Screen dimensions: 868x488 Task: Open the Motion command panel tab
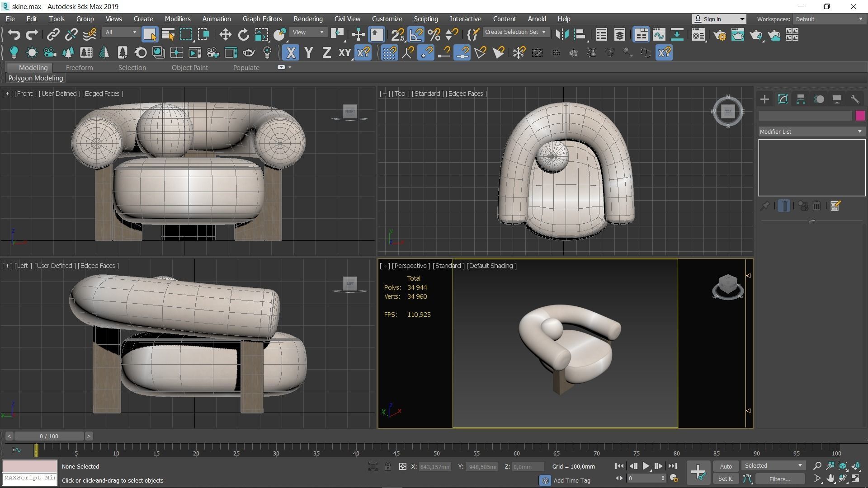click(819, 99)
